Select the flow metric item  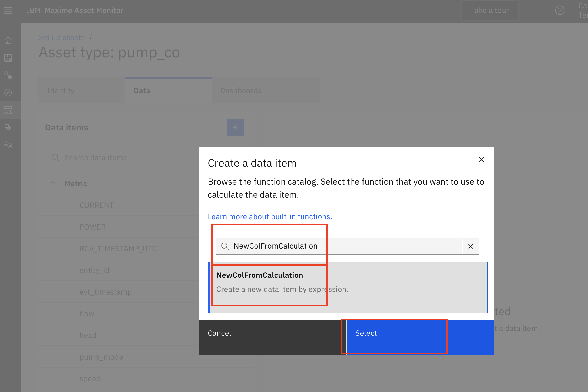tap(87, 313)
